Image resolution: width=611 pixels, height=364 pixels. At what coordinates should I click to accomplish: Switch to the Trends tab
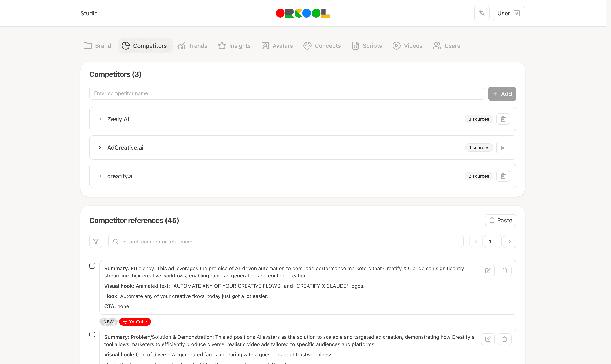click(192, 46)
